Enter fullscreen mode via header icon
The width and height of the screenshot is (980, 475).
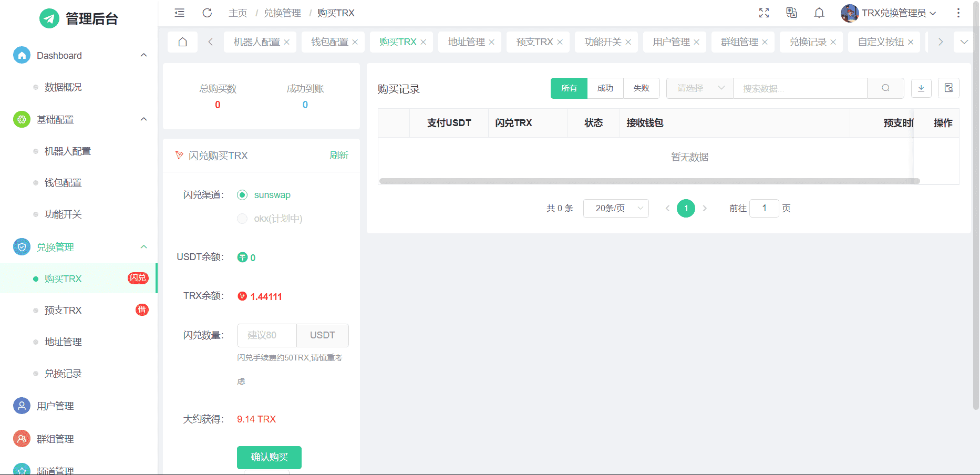(x=764, y=13)
